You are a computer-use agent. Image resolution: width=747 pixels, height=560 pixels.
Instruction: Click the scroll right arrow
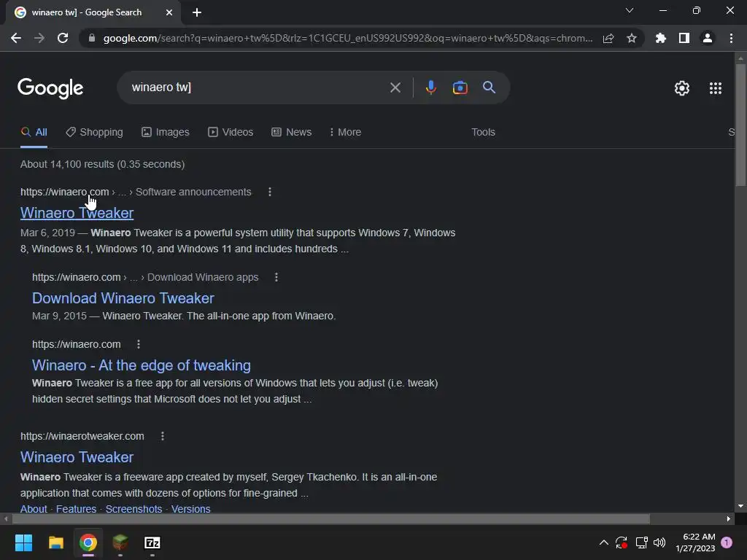(x=729, y=518)
